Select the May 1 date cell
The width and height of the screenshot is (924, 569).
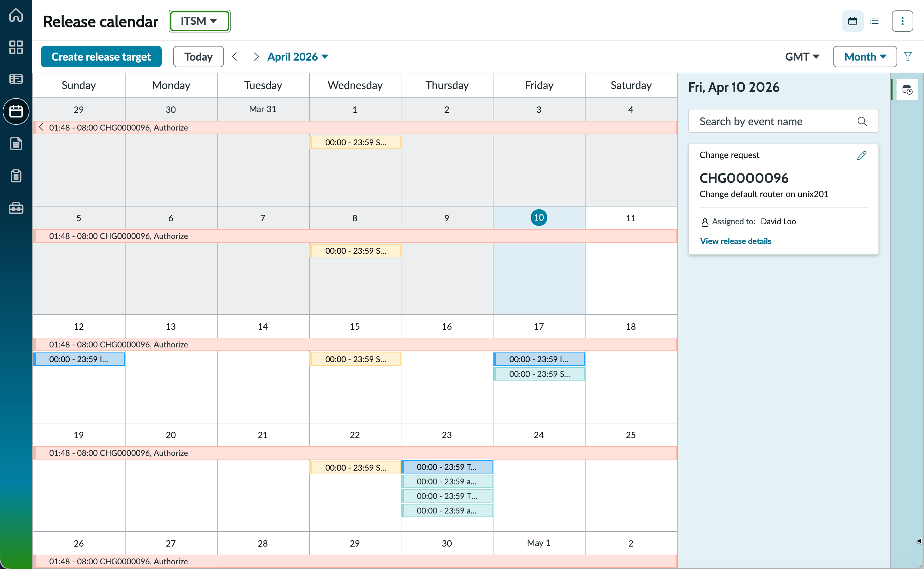click(x=539, y=543)
